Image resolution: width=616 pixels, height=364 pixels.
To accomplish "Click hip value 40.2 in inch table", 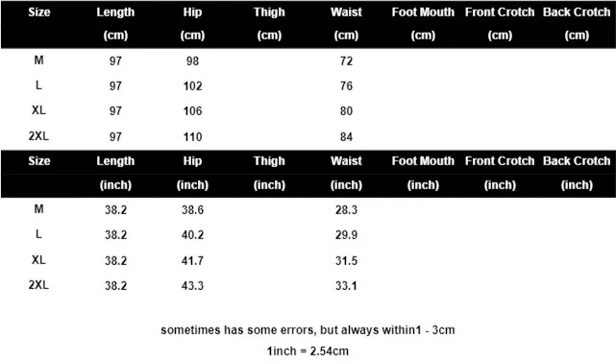I will pyautogui.click(x=192, y=234).
